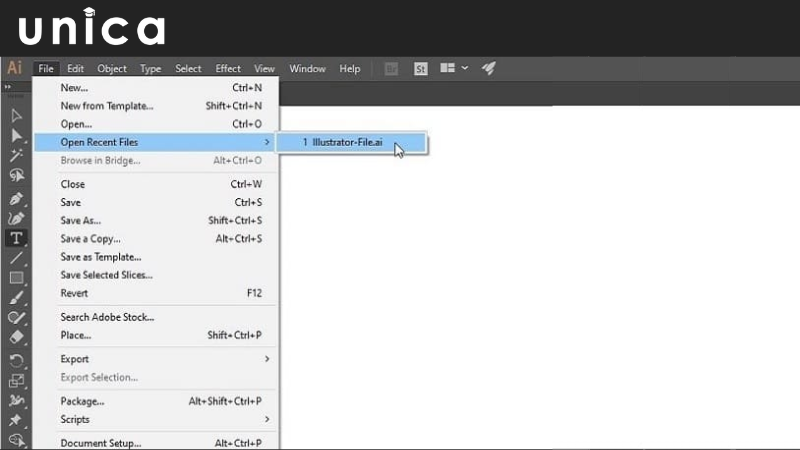This screenshot has height=450, width=800.
Task: Open Adobe Stock via St icon
Action: coord(421,69)
